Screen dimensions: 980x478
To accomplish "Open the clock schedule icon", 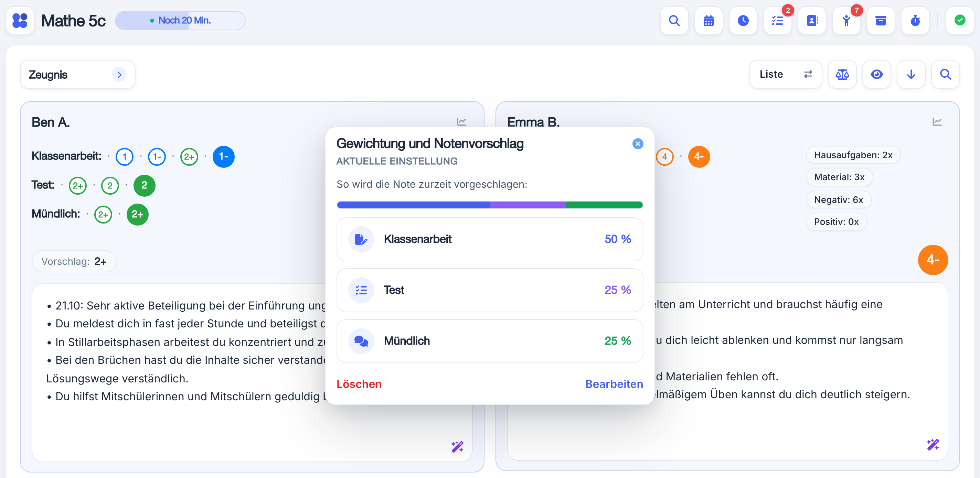I will [x=743, y=21].
